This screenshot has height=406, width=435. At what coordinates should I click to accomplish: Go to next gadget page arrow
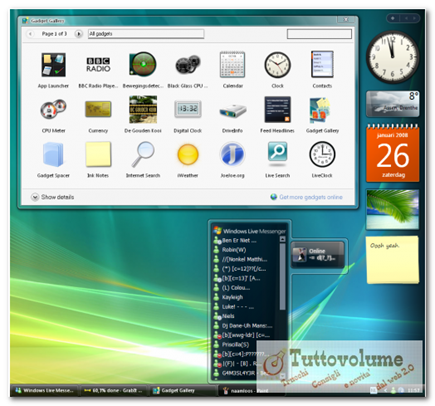[x=78, y=34]
